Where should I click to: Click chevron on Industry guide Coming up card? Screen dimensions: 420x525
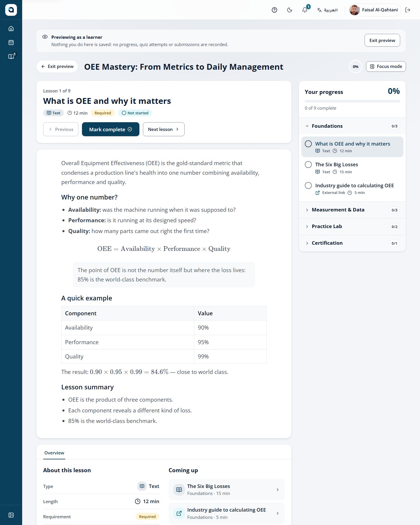pyautogui.click(x=277, y=513)
